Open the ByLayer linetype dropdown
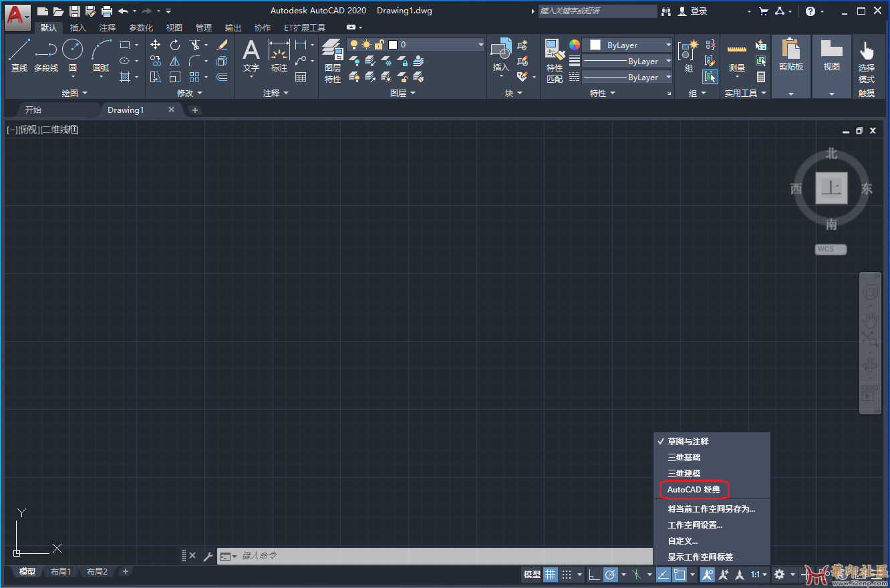 click(x=627, y=77)
